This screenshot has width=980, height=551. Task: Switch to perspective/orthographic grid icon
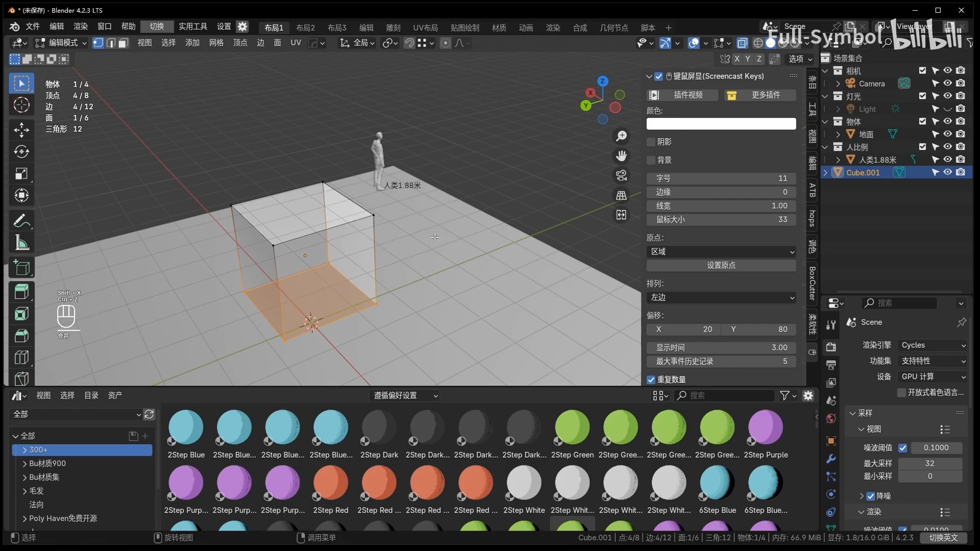click(x=621, y=195)
